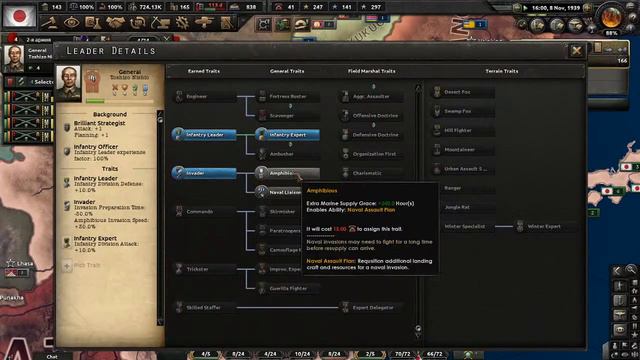Click the green soldier helmet top-bar icon

pos(282,25)
